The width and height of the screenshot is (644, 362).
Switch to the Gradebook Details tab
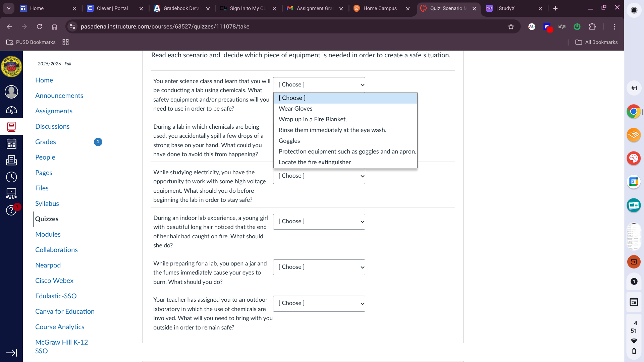(181, 8)
